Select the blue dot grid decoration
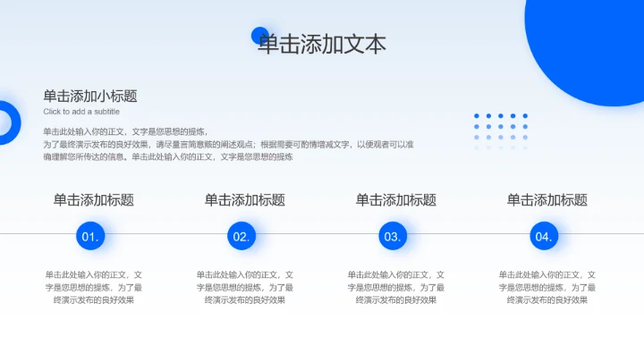The width and height of the screenshot is (644, 362). (500, 131)
